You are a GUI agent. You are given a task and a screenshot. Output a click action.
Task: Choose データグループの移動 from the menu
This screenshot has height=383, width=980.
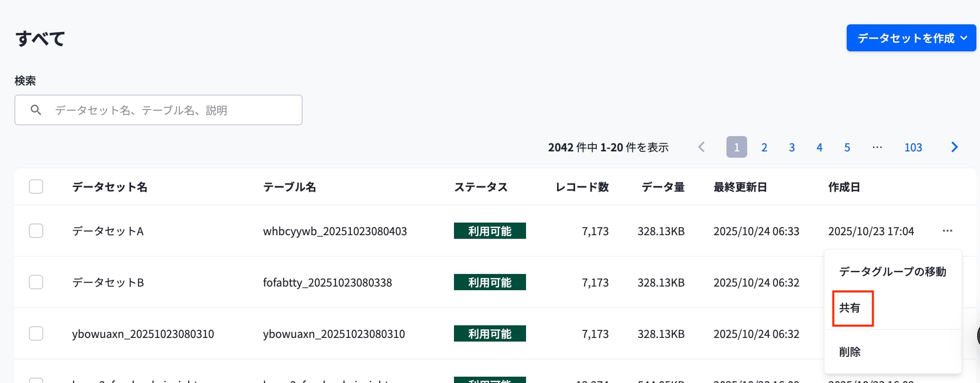pos(893,271)
